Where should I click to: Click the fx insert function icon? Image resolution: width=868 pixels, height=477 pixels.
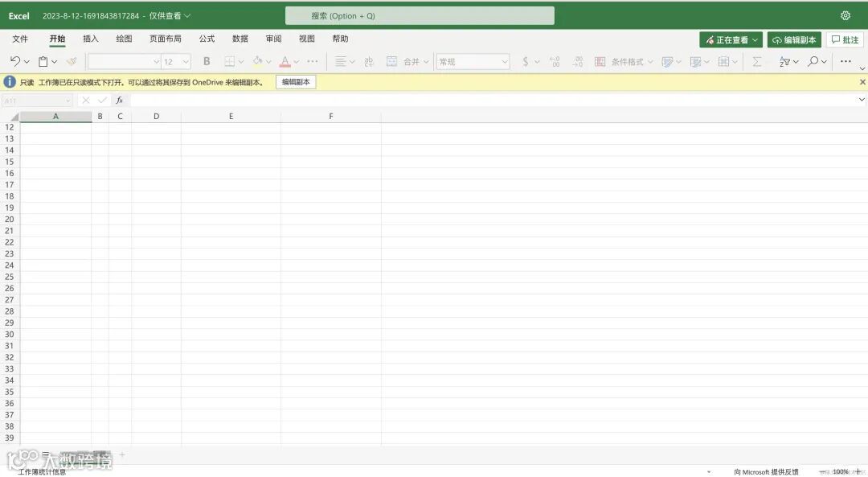click(x=119, y=101)
